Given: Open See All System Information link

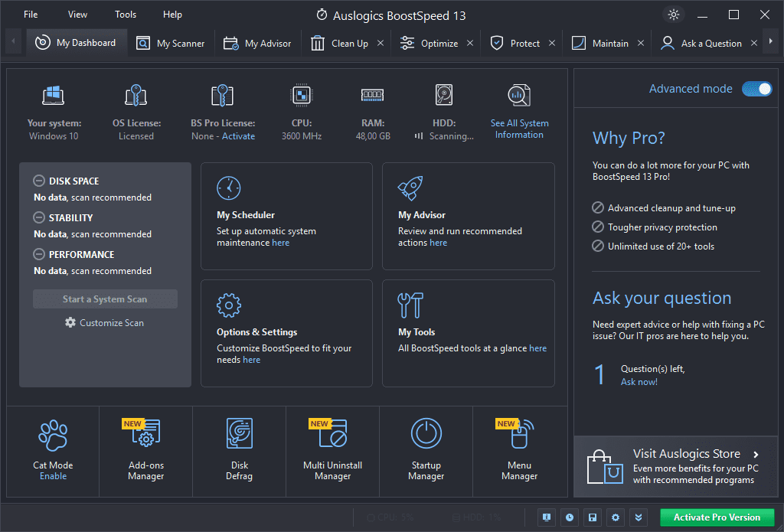Looking at the screenshot, I should [519, 129].
